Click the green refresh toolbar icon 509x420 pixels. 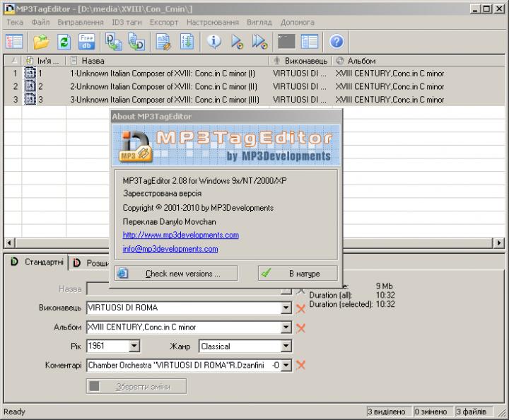point(64,42)
